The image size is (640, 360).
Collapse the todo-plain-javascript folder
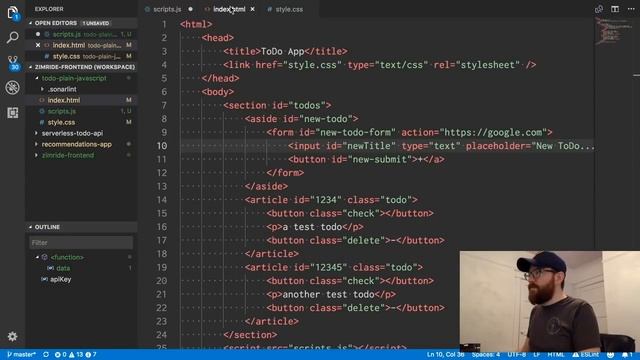[x=74, y=78]
